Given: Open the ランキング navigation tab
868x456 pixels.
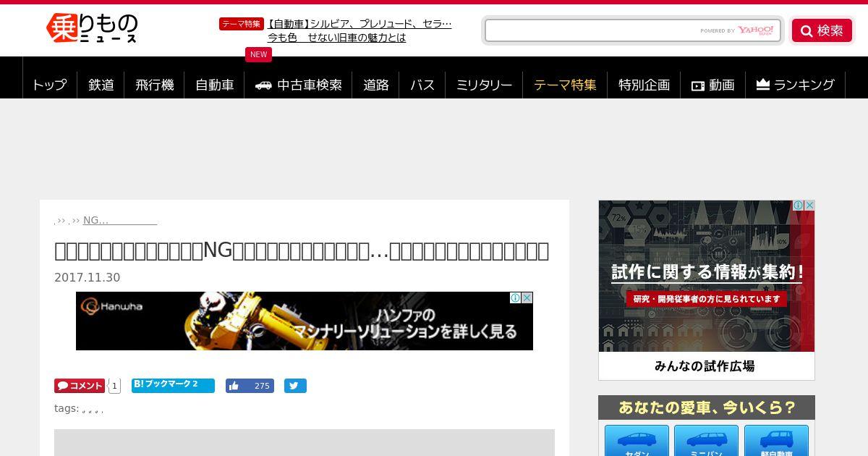Looking at the screenshot, I should (x=795, y=85).
